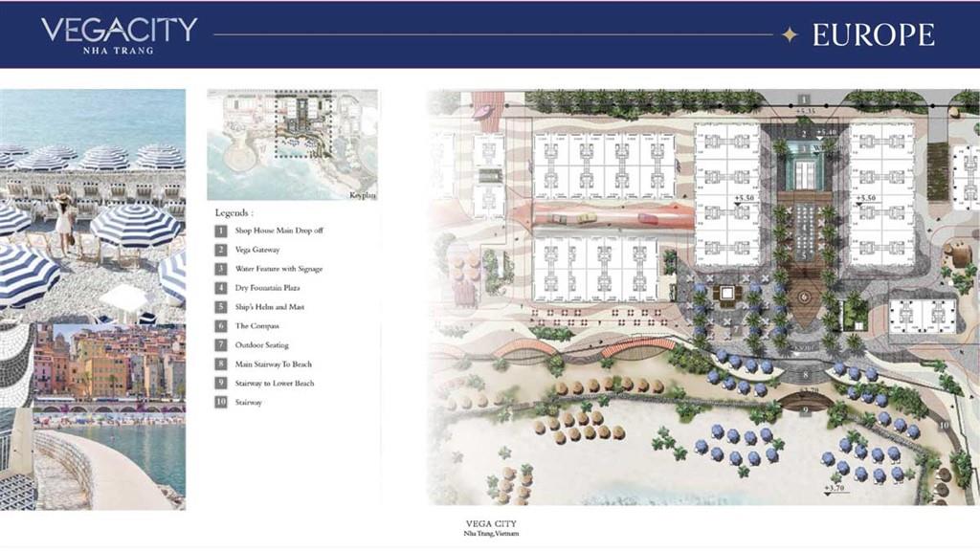Select 'Vega Gateway' legend text
The height and width of the screenshot is (551, 980).
(256, 250)
